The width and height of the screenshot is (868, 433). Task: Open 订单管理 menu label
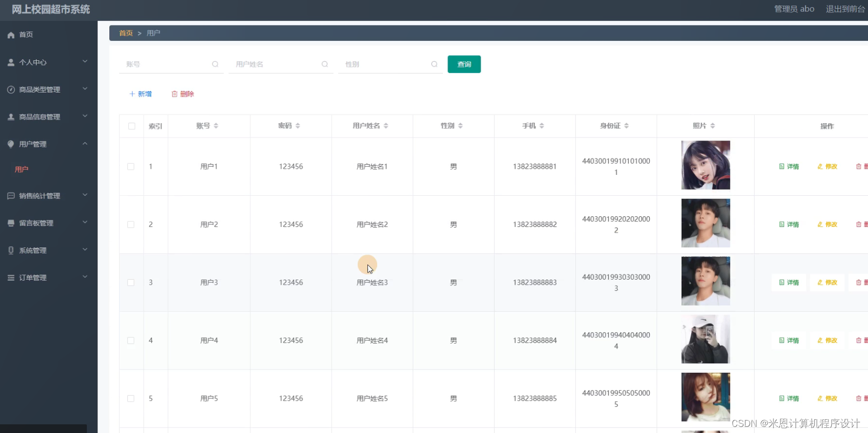[x=33, y=278]
